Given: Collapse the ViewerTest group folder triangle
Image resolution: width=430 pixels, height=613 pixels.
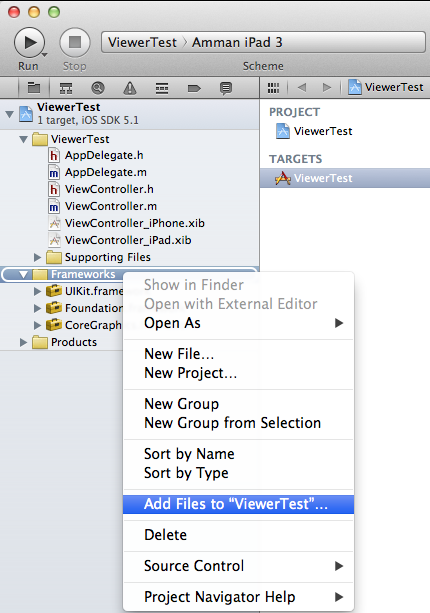Looking at the screenshot, I should click(x=24, y=139).
